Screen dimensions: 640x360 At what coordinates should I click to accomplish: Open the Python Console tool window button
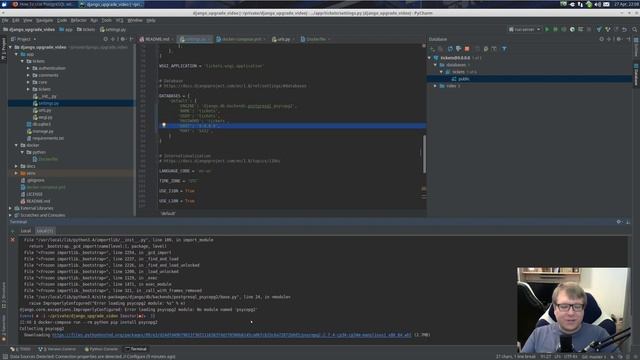[101, 349]
